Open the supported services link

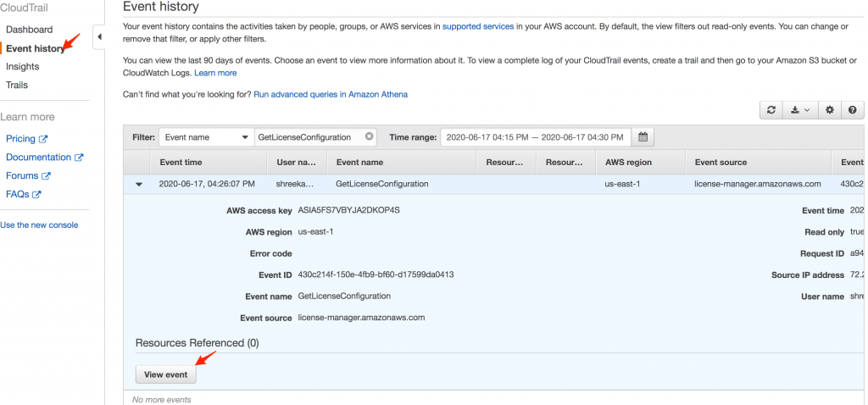[x=478, y=26]
